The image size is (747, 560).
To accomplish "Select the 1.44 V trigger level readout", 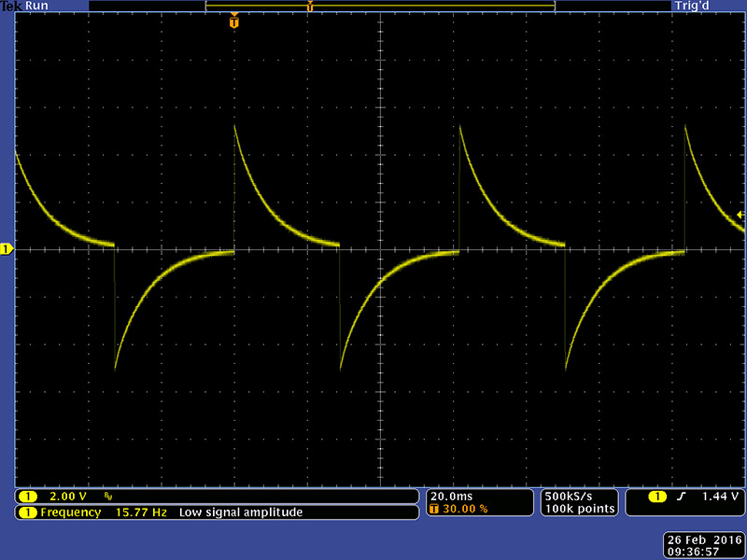I will coord(719,497).
